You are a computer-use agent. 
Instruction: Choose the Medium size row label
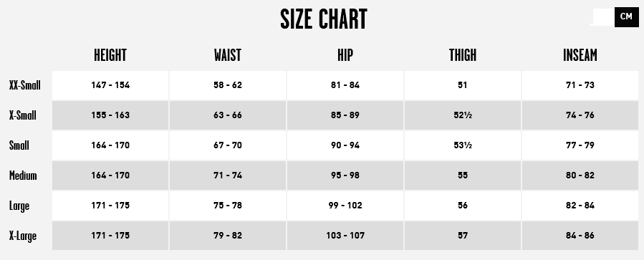tap(23, 175)
